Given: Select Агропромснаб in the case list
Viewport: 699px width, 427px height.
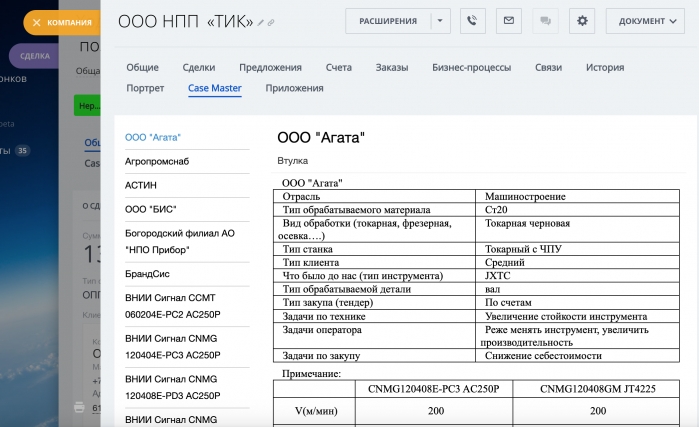Looking at the screenshot, I should pyautogui.click(x=157, y=161).
